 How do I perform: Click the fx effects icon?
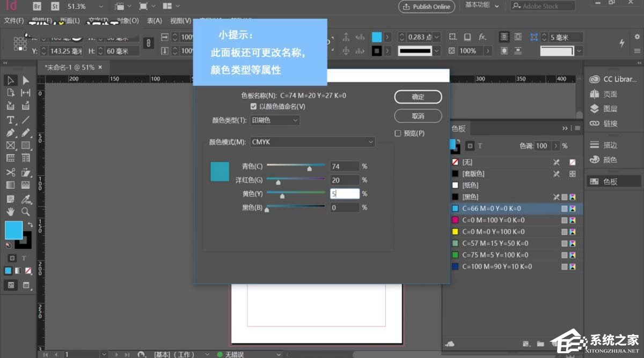click(x=482, y=37)
